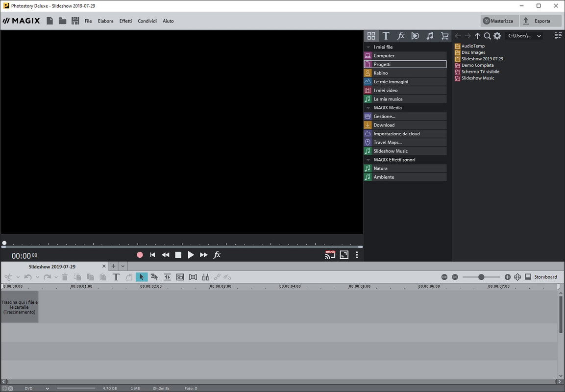The height and width of the screenshot is (392, 565).
Task: Click the audio mixer faders icon
Action: pos(206,277)
